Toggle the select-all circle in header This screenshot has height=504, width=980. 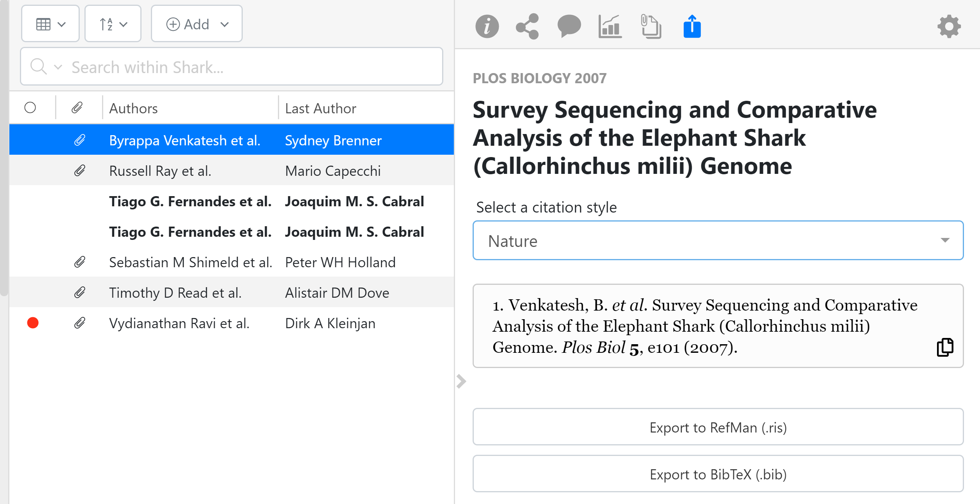point(30,108)
